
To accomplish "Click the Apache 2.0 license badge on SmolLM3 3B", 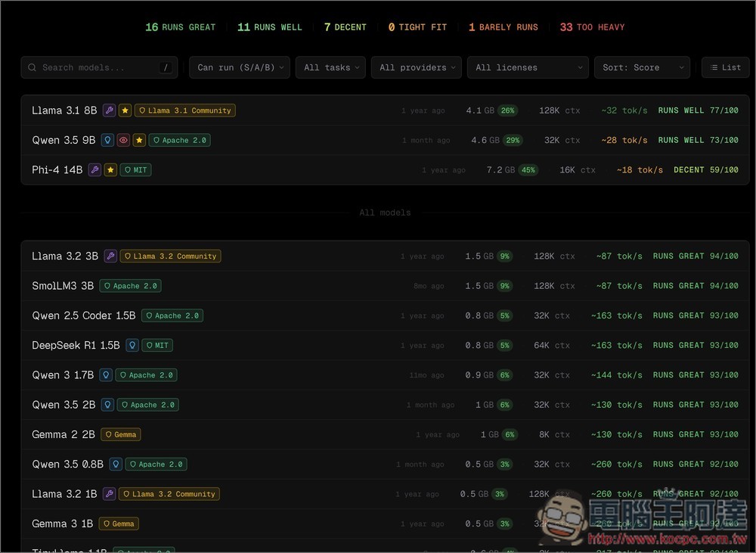I will tap(130, 286).
